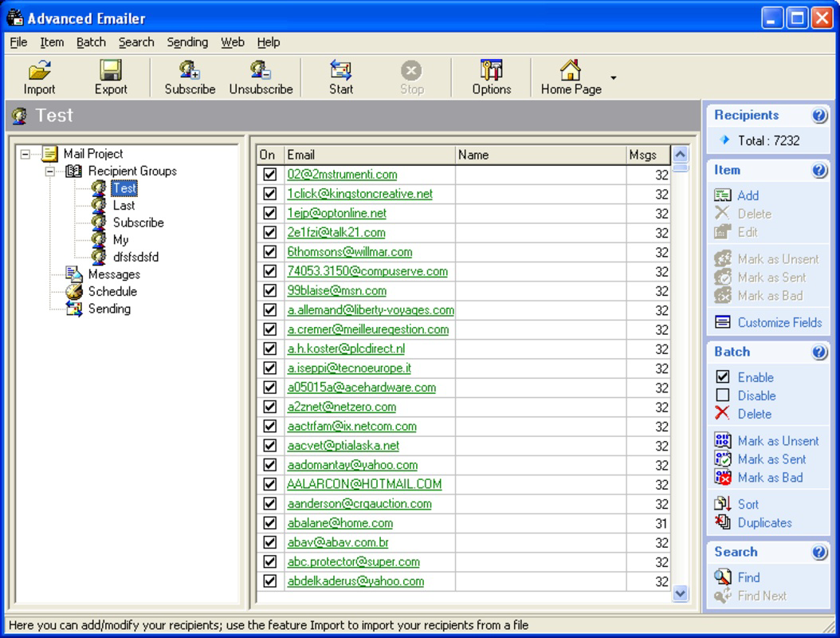Collapse the Recipient Groups node
The height and width of the screenshot is (638, 840).
click(x=50, y=171)
